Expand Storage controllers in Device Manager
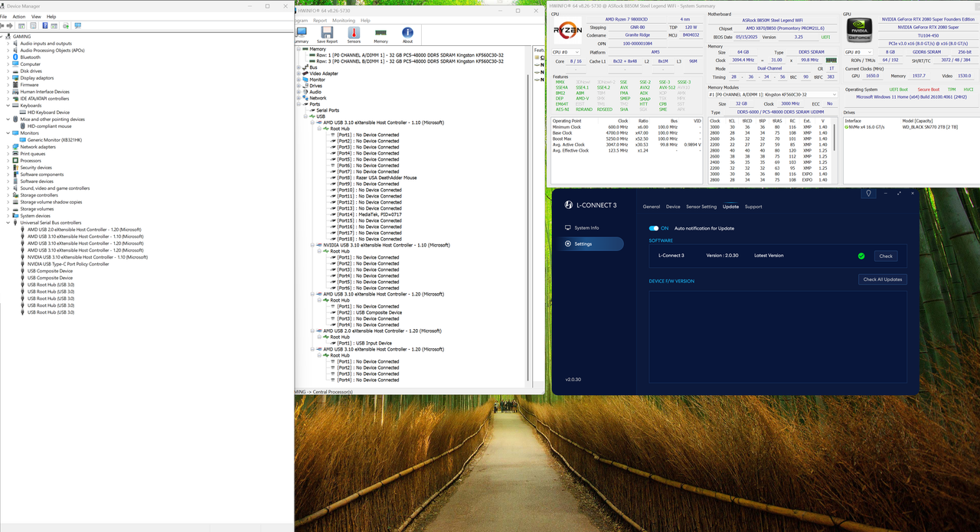 pyautogui.click(x=8, y=195)
